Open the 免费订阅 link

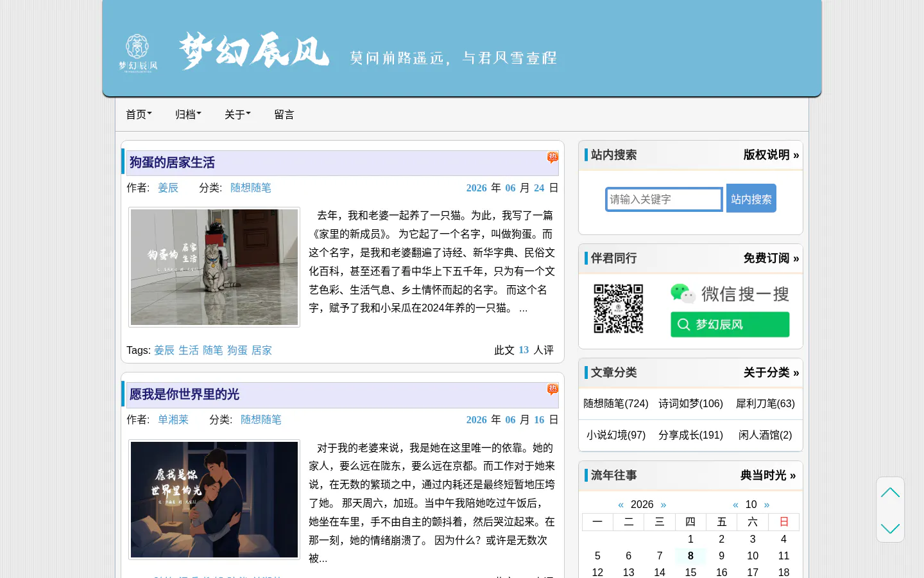(x=771, y=258)
